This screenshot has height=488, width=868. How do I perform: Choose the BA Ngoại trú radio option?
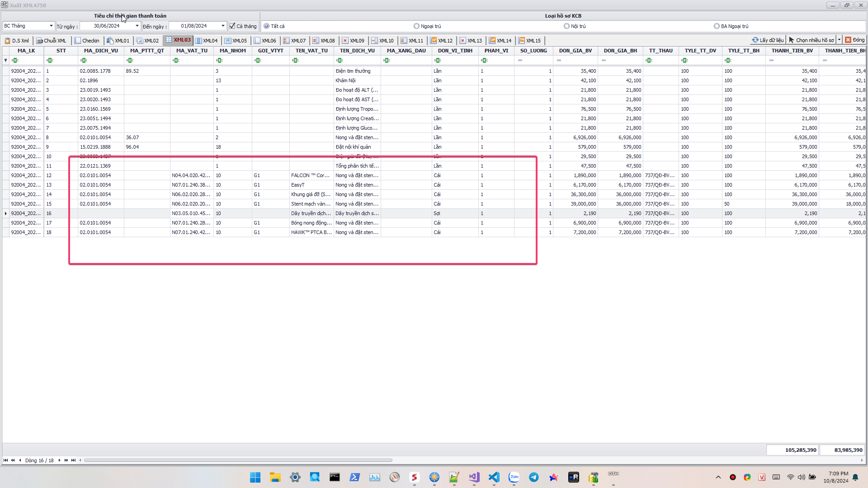717,26
